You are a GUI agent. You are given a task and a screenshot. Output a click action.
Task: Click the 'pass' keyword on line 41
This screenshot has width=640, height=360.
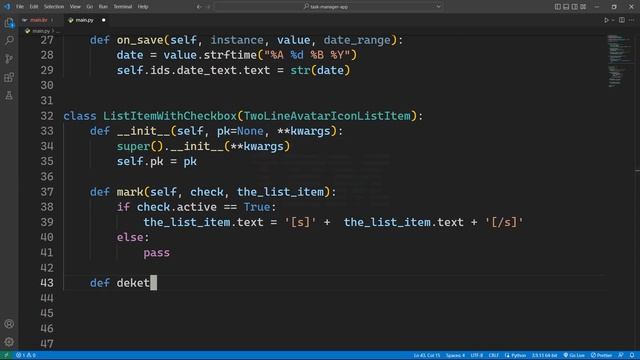point(156,253)
